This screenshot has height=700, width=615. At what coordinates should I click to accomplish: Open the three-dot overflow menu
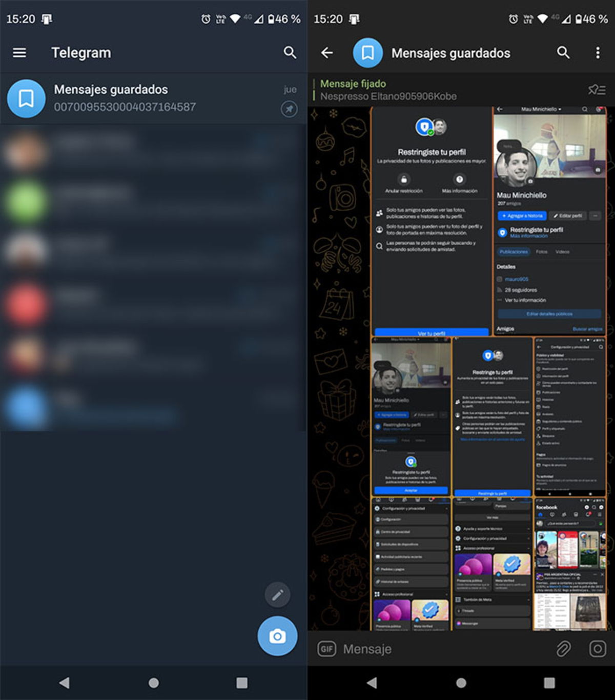click(x=597, y=53)
